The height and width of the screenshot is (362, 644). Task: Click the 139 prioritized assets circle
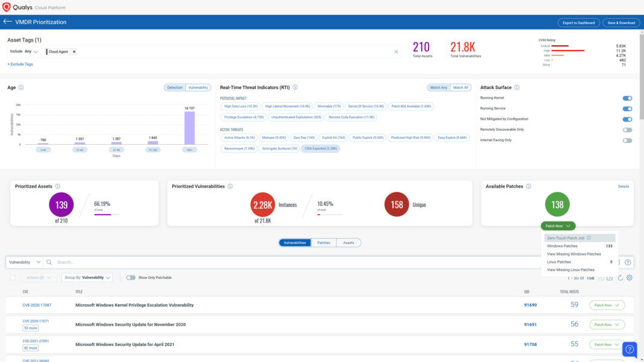point(61,204)
